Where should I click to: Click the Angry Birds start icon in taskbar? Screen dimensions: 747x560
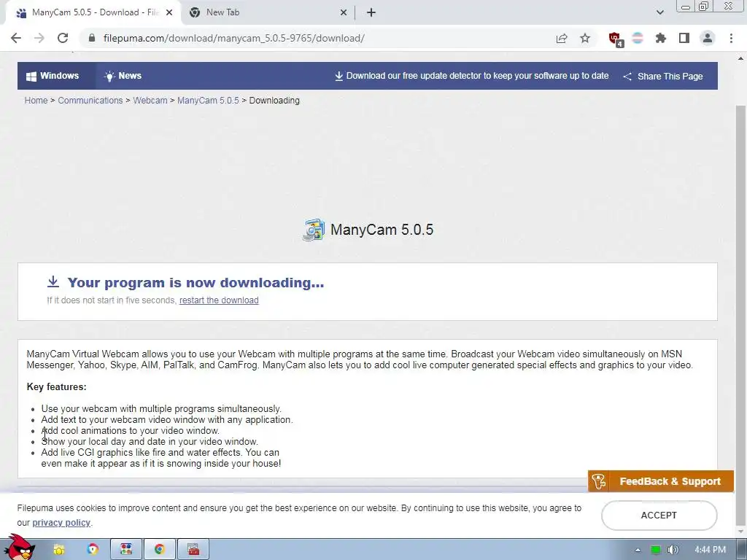coord(19,548)
